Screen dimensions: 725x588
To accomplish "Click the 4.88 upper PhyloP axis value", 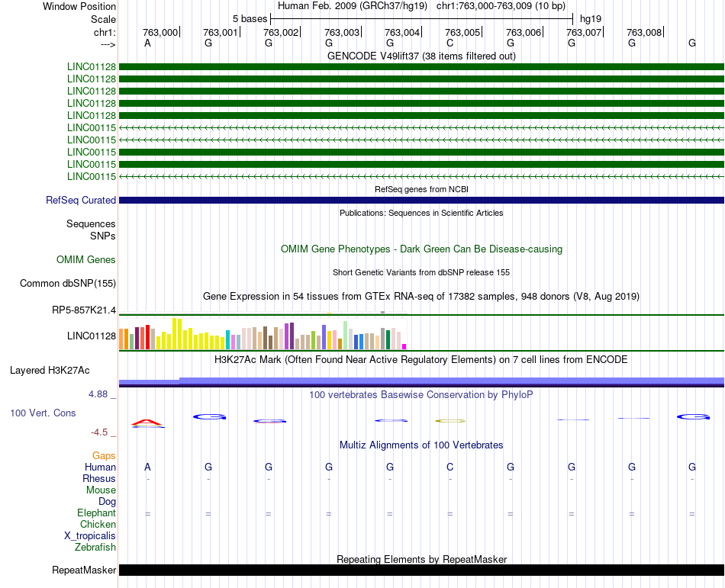I will coord(98,394).
